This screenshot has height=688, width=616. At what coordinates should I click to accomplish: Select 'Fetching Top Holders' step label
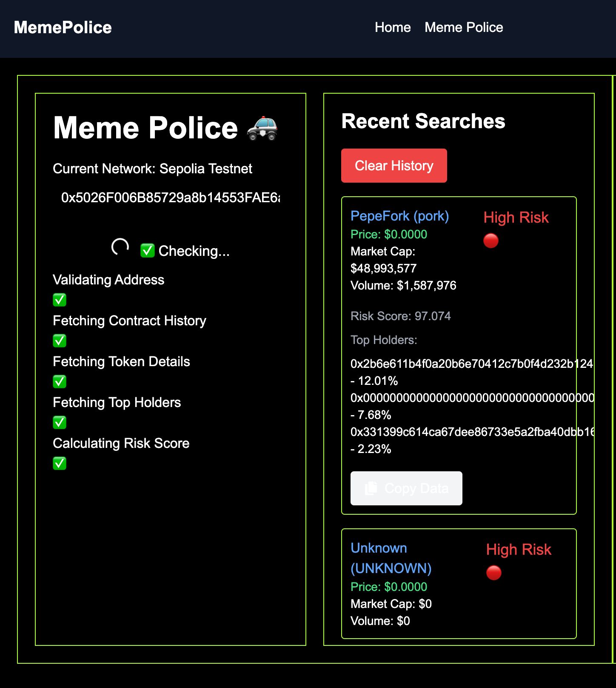tap(117, 402)
